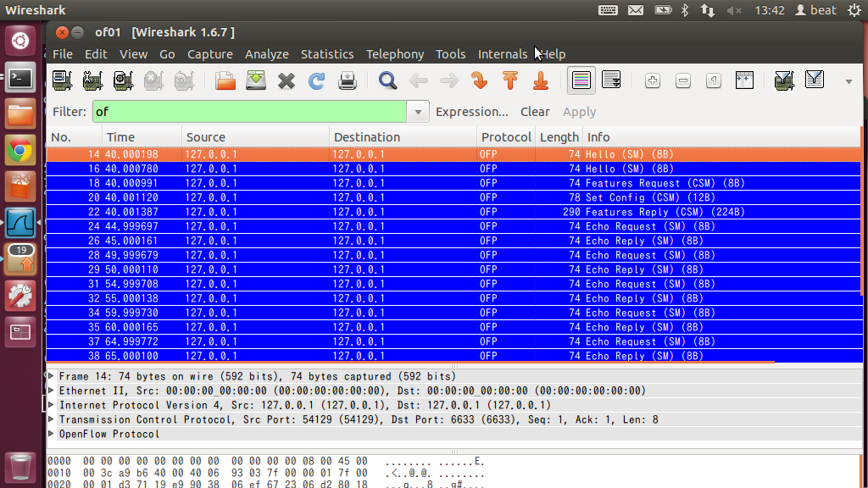Open a capture file with folder icon

[x=225, y=80]
